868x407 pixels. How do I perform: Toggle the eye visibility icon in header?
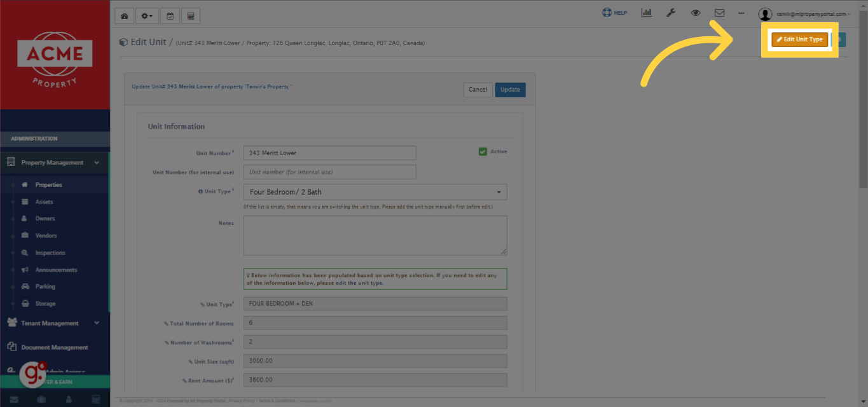tap(696, 13)
